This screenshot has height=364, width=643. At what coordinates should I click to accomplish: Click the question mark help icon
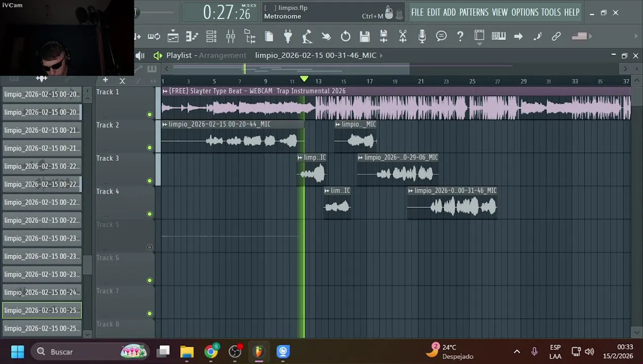pos(460,36)
